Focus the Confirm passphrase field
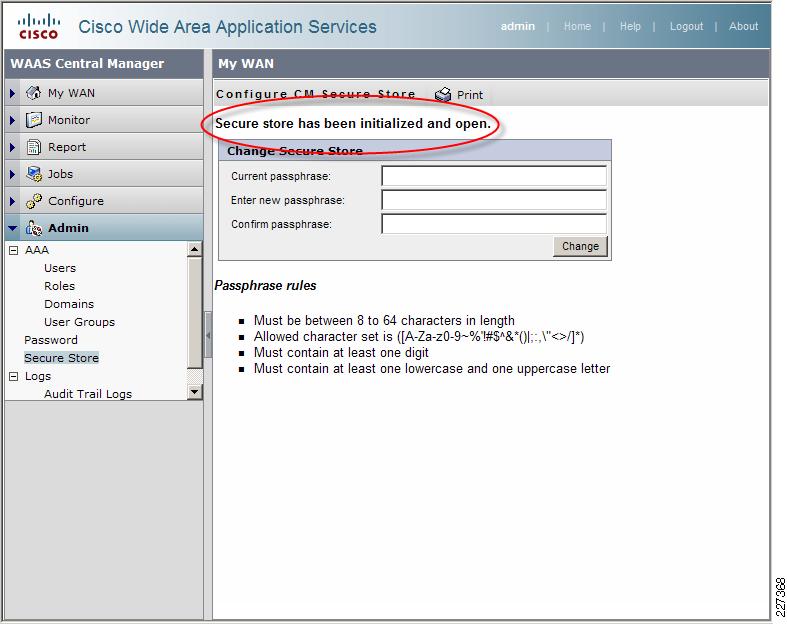 [x=494, y=224]
